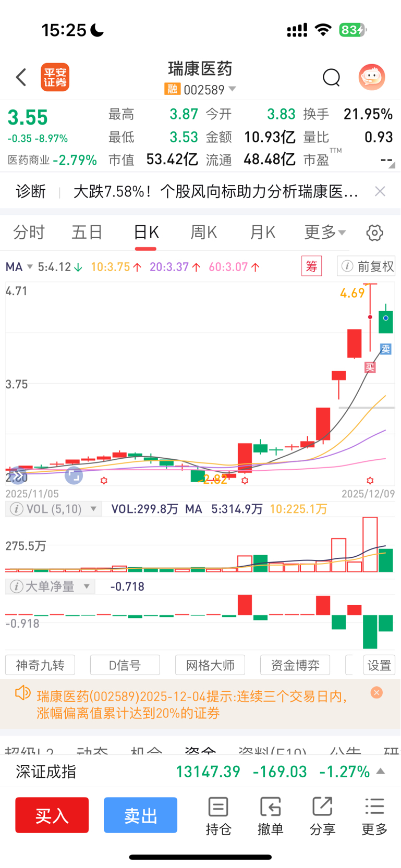Tap the latest green candlestick on chart

pyautogui.click(x=386, y=319)
